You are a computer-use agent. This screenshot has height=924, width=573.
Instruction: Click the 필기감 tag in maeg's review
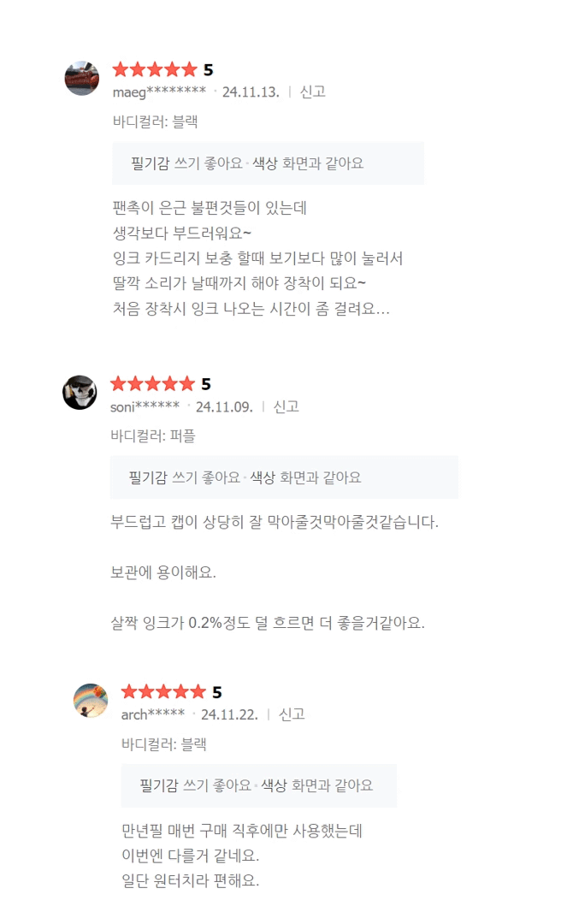[149, 163]
